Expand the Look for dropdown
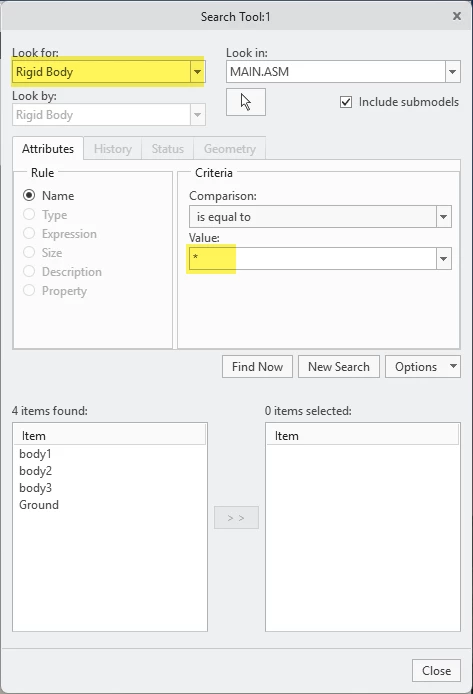 point(197,72)
